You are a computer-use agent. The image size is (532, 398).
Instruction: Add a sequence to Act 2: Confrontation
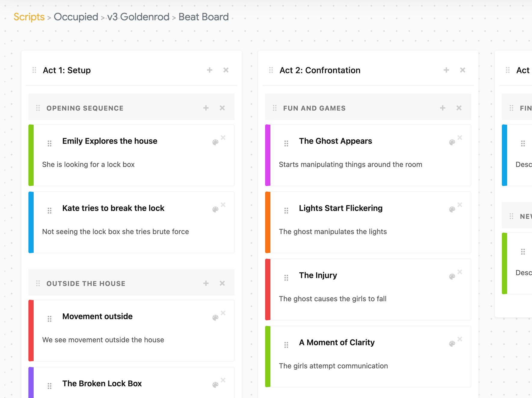[446, 70]
